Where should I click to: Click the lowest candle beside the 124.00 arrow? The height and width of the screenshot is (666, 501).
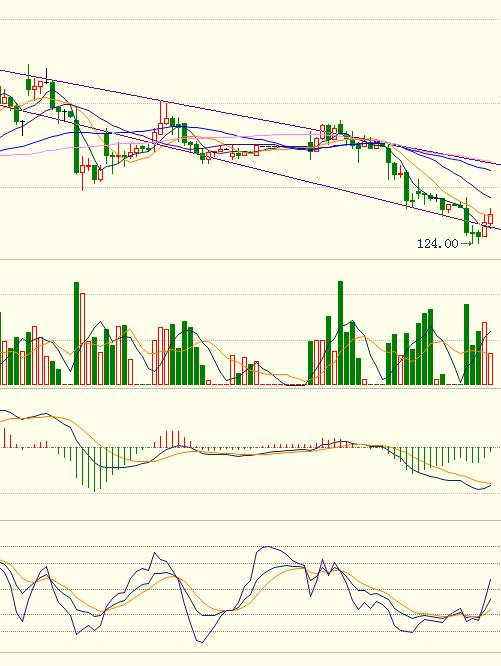[478, 235]
